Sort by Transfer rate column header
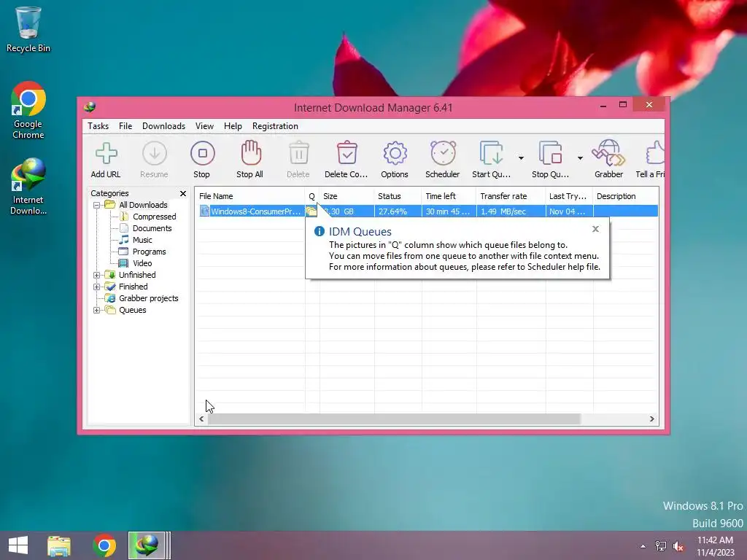Viewport: 747px width, 560px height. coord(511,196)
